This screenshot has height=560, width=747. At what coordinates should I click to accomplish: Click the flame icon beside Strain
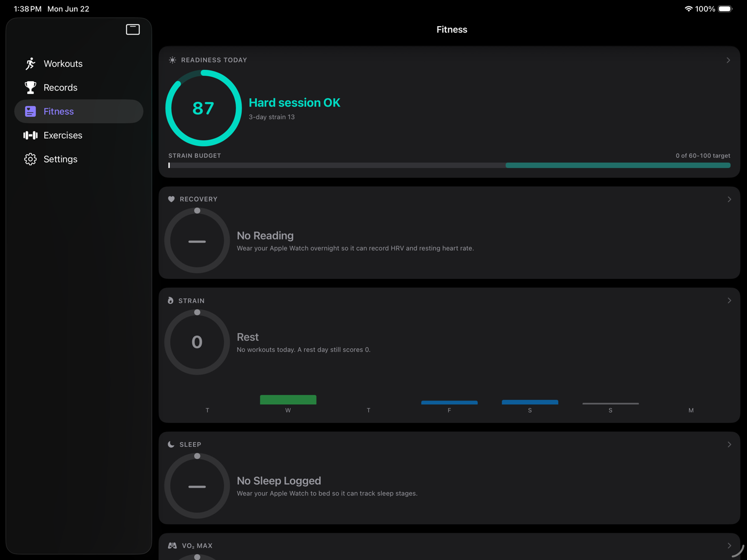pyautogui.click(x=171, y=301)
